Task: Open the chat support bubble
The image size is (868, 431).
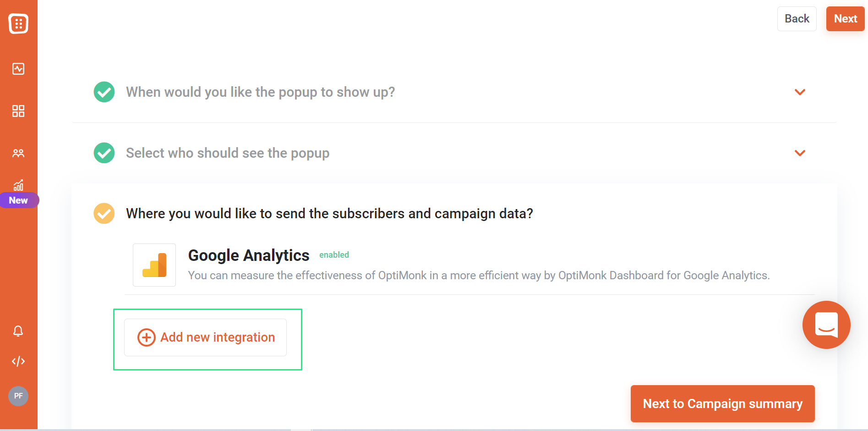Action: (x=826, y=325)
